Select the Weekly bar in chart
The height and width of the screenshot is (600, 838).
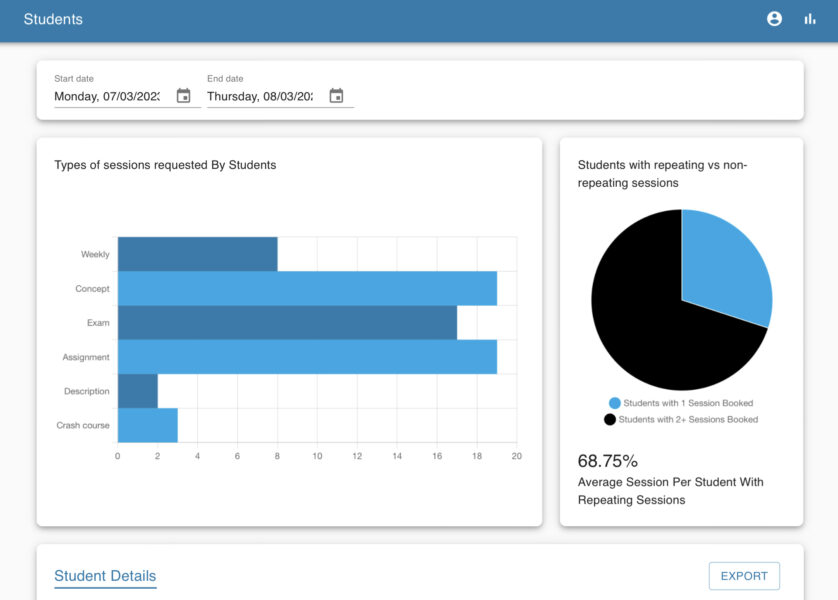(197, 254)
